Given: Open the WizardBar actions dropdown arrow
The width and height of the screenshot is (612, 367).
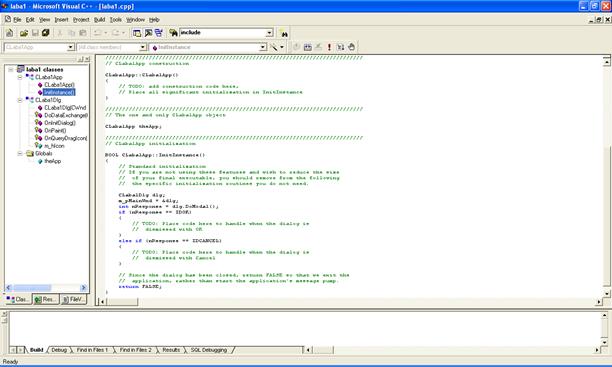Looking at the screenshot, I should (282, 47).
